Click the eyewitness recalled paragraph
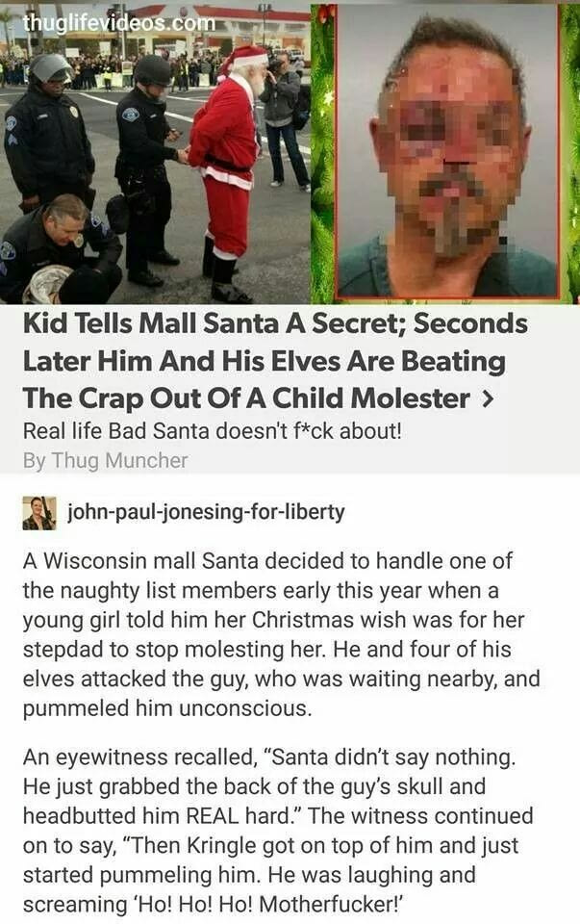This screenshot has height=924, width=580. coord(278,831)
